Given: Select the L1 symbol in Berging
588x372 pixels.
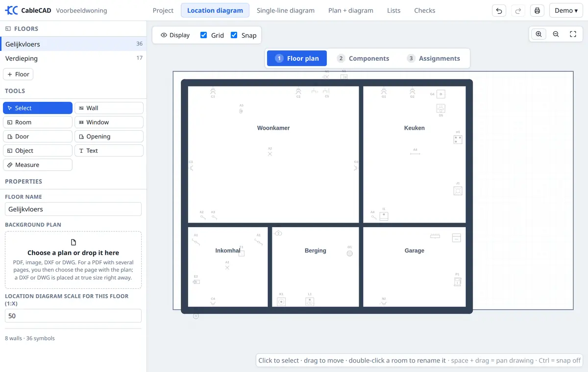Looking at the screenshot, I should [310, 302].
